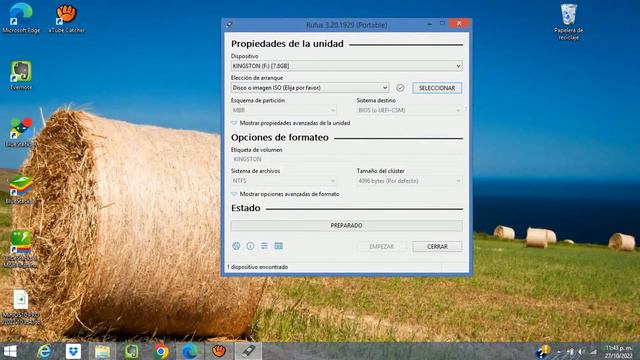Open BlueStacks Multi-Instance desktop shortcut

(x=20, y=249)
